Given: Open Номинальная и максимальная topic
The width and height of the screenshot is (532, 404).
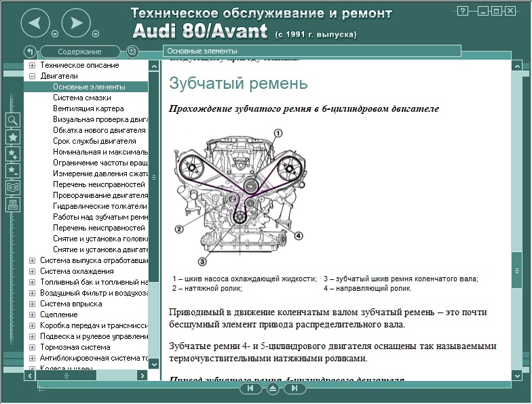Looking at the screenshot, I should click(100, 152).
